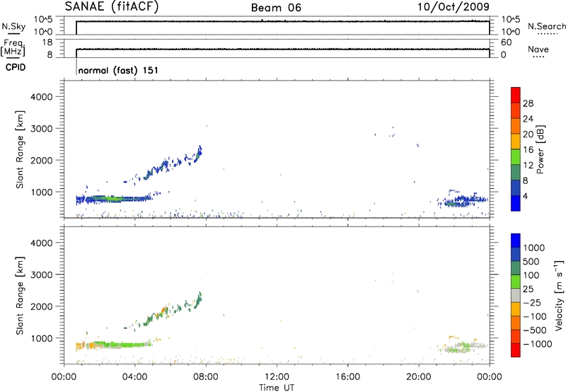Click the bright green 12–16 dB Power segment
The image size is (566, 392).
(516, 157)
